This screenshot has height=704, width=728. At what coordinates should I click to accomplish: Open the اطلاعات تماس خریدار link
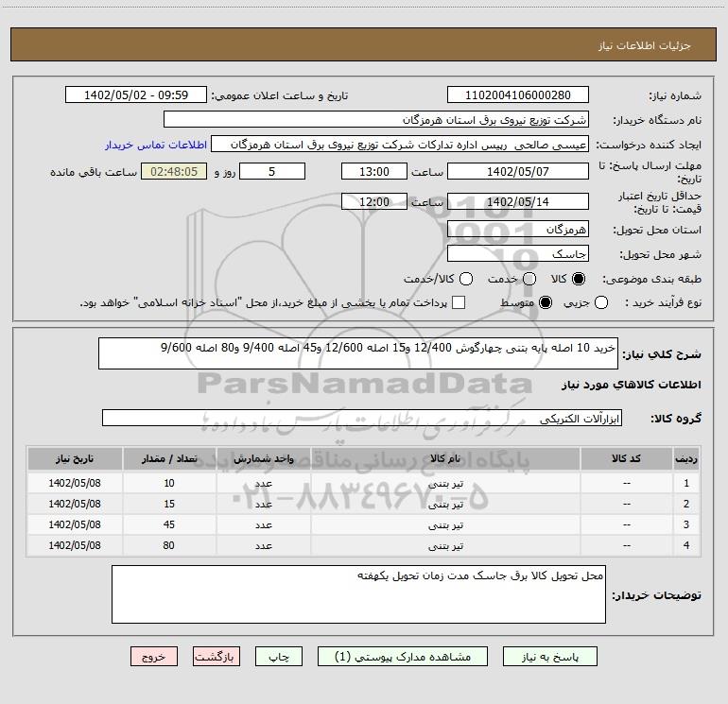[x=156, y=145]
